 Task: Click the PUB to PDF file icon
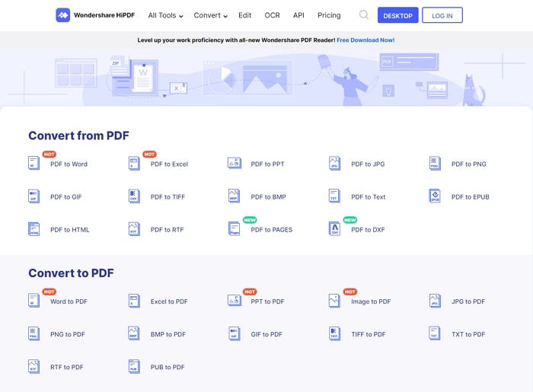coord(134,367)
